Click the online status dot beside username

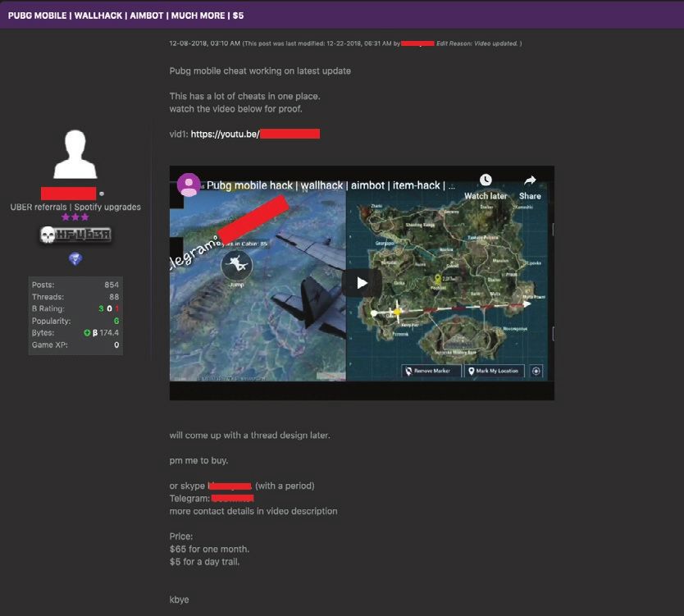101,194
